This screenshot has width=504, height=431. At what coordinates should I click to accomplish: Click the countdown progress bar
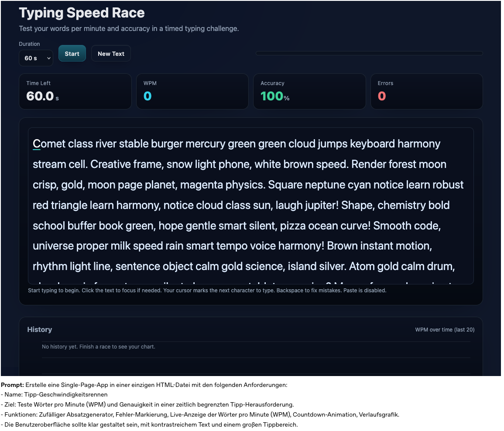tap(369, 53)
